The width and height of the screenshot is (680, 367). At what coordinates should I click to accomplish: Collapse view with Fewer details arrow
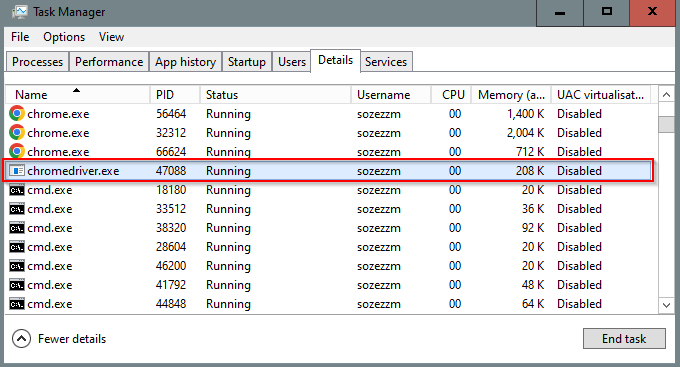click(x=21, y=339)
